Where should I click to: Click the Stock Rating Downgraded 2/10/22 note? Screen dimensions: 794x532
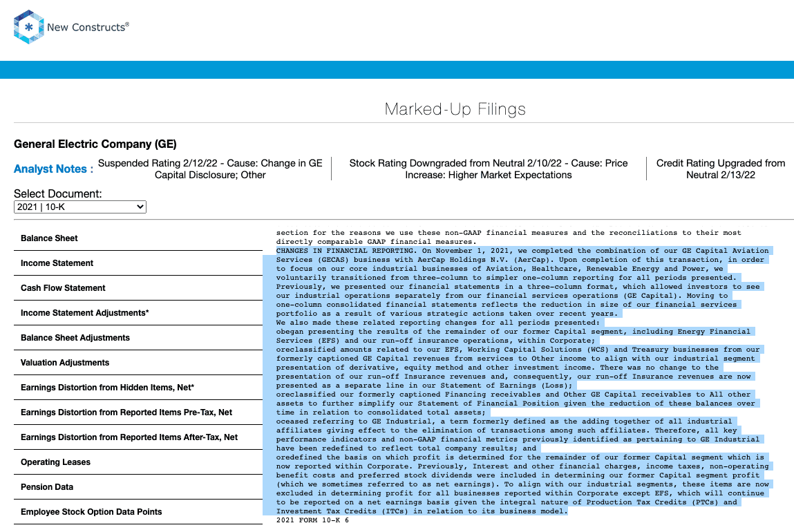pos(488,169)
